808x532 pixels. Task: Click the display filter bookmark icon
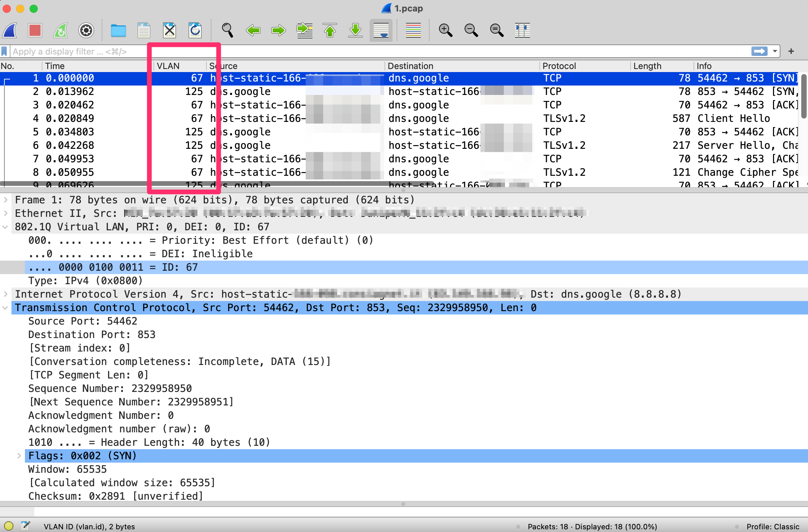coord(4,52)
